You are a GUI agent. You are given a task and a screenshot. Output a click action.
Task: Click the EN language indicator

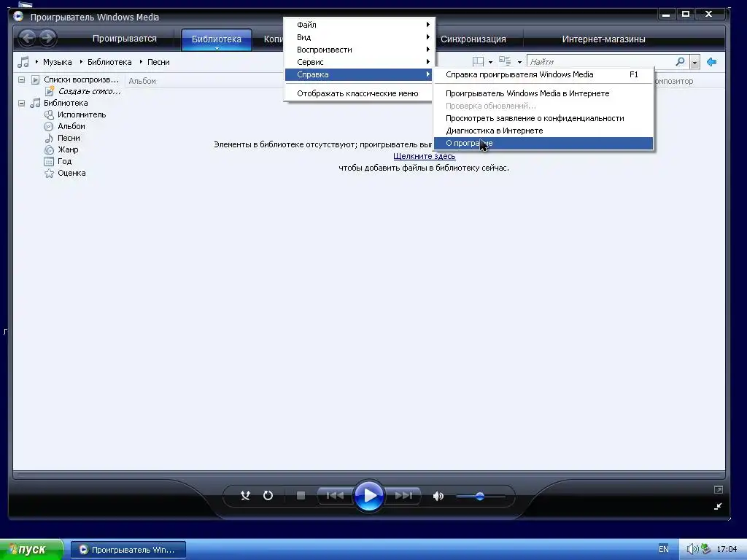(x=663, y=549)
